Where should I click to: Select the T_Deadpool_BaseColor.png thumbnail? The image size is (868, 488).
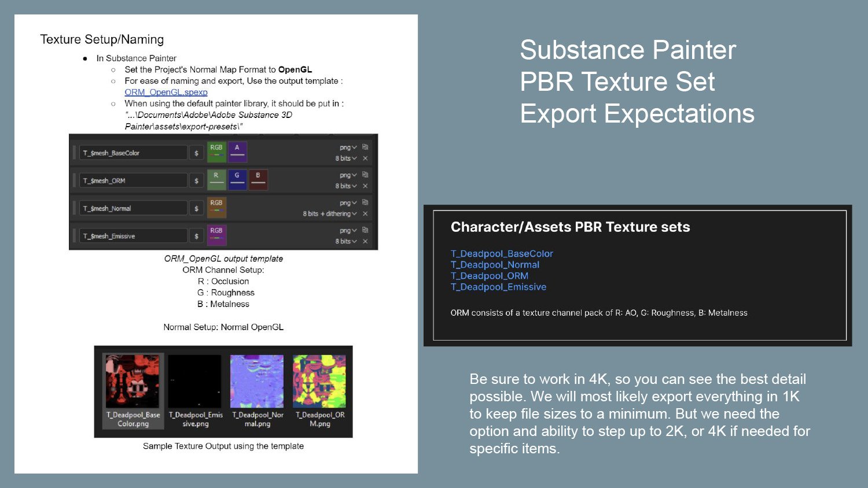133,382
